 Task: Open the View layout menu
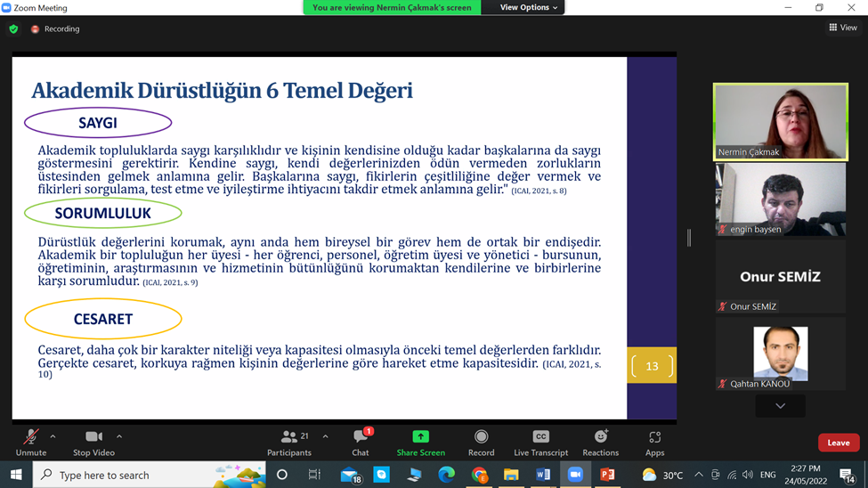click(x=842, y=28)
